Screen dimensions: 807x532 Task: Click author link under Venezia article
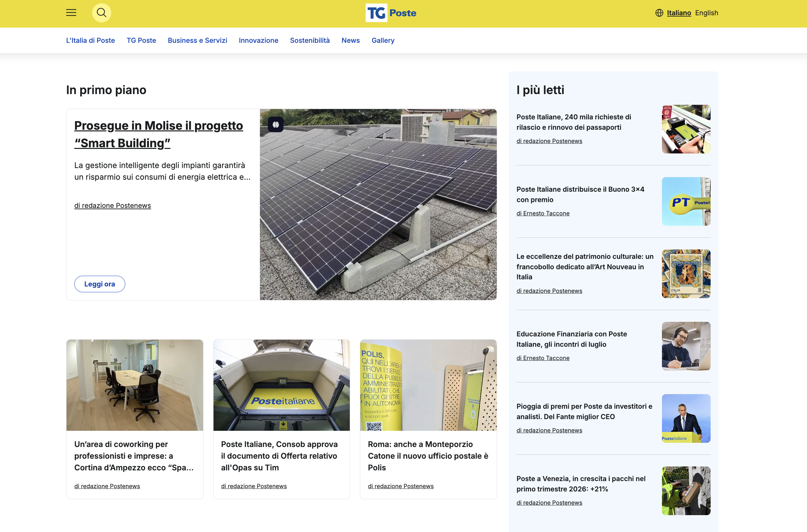(x=549, y=503)
